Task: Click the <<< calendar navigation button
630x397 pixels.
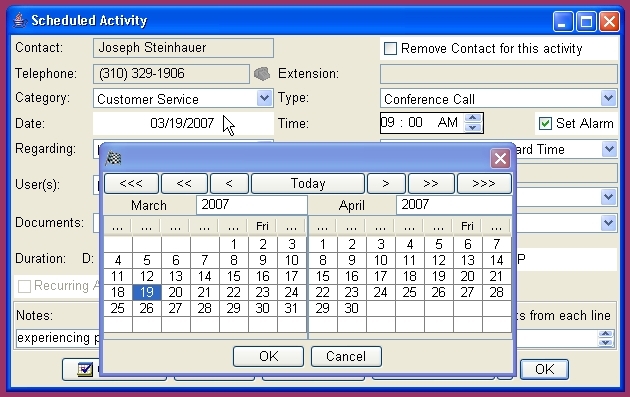Action: (x=131, y=184)
